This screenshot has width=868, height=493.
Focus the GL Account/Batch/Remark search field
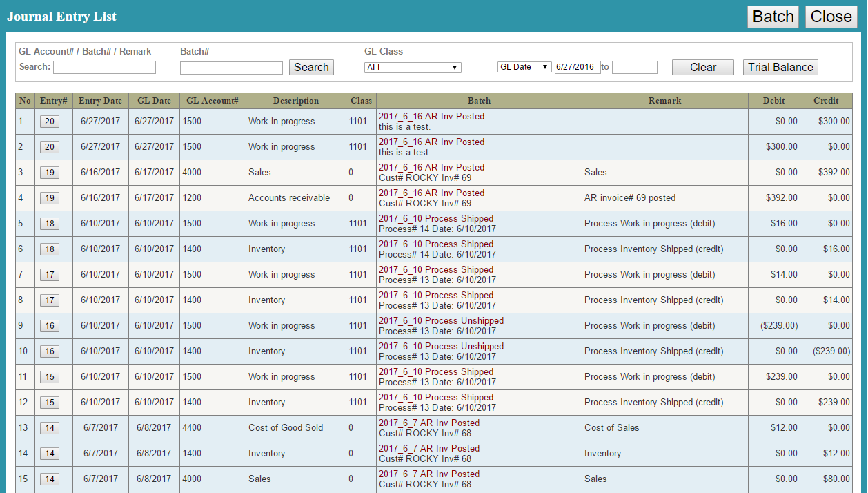tap(104, 67)
